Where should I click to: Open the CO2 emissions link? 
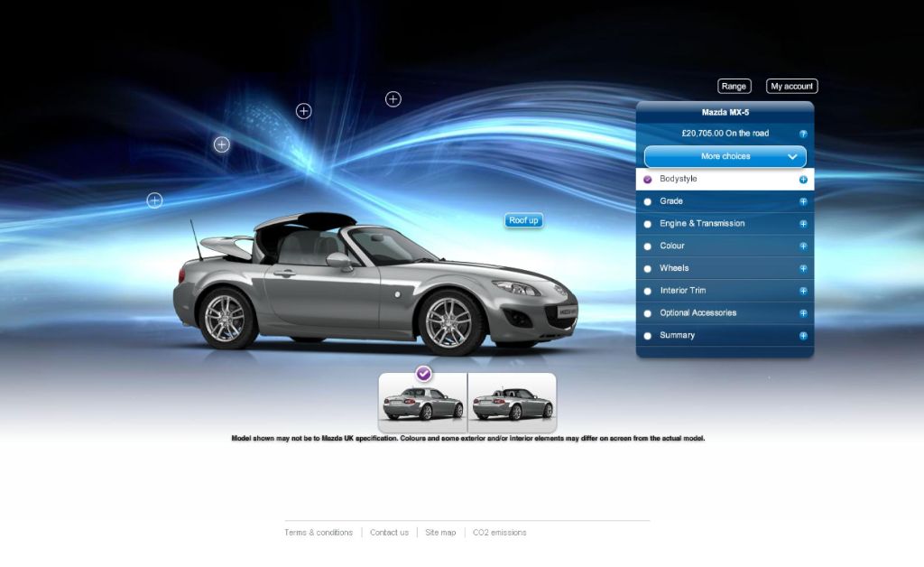point(499,533)
